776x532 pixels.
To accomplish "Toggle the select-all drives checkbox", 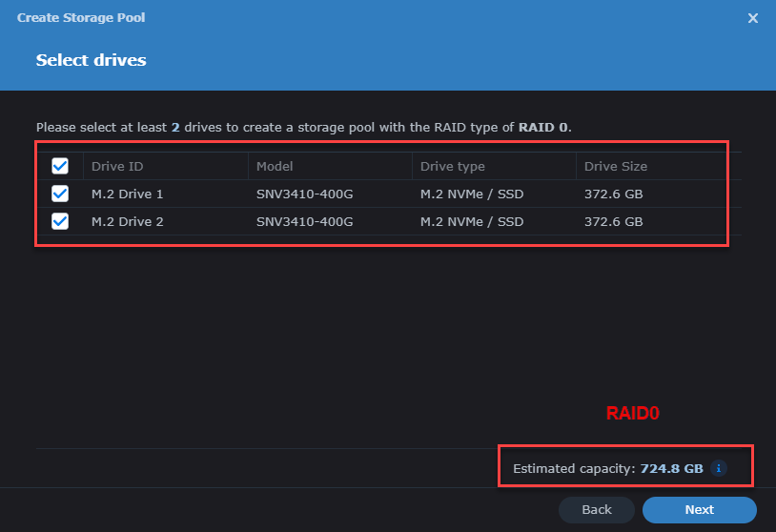I will pyautogui.click(x=60, y=167).
